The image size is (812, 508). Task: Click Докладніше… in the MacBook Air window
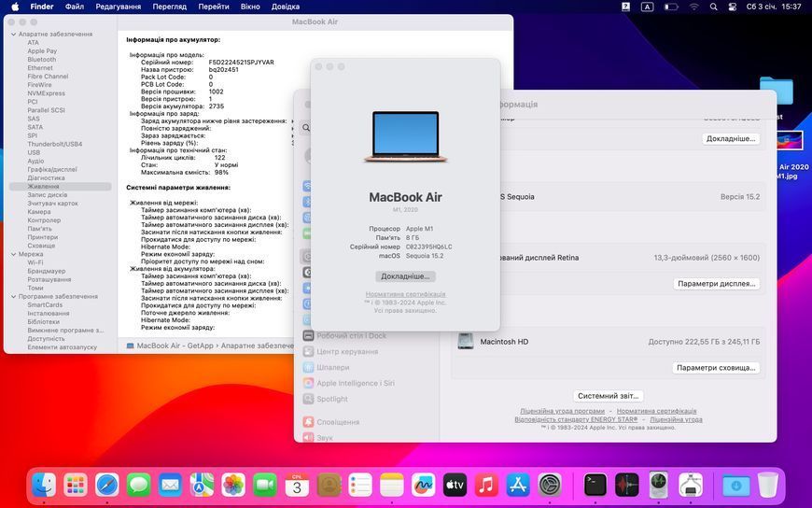(x=405, y=276)
